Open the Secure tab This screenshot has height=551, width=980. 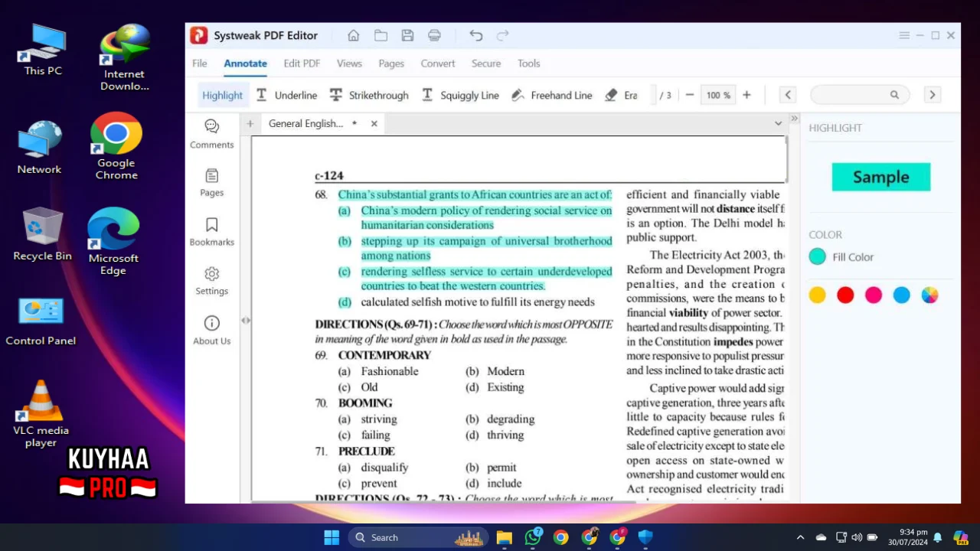pos(486,64)
